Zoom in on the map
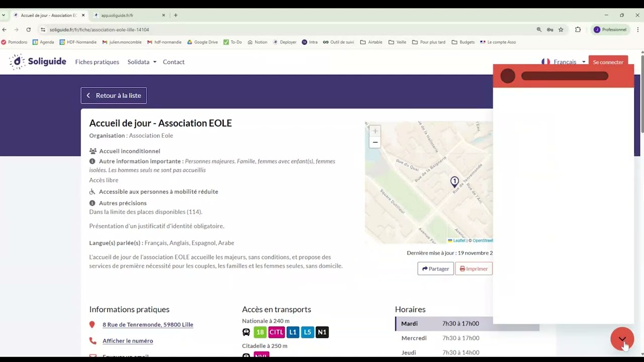The width and height of the screenshot is (644, 362). [375, 131]
